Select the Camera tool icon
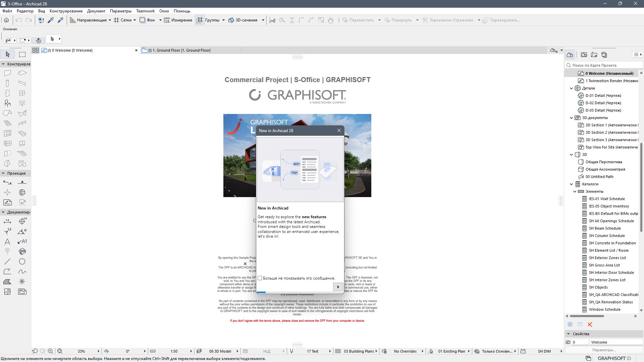Image resolution: width=644 pixels, height=362 pixels. click(x=22, y=202)
